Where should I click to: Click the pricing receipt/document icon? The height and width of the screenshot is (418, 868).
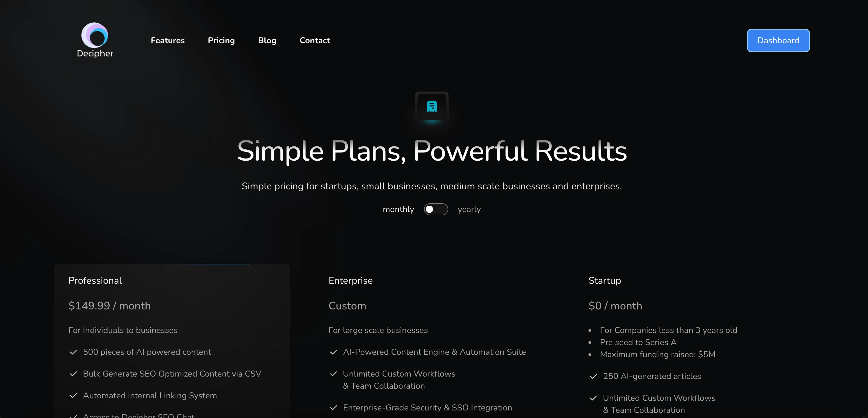click(x=432, y=107)
